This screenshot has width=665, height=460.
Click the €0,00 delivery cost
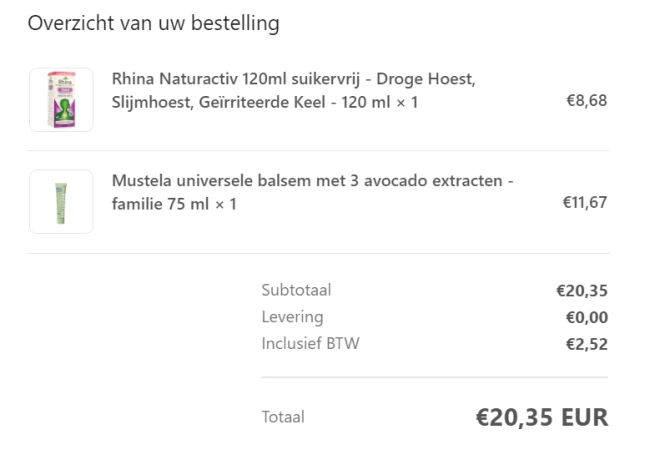click(x=586, y=318)
